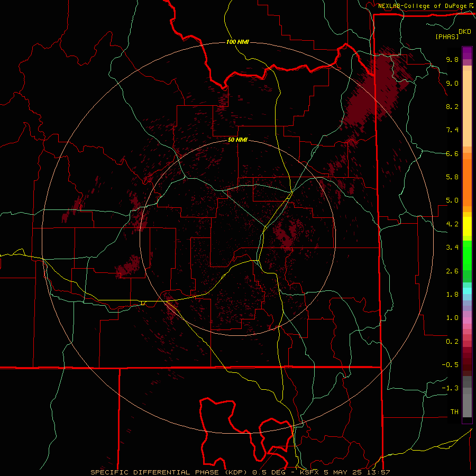Select the 9.0 value on color scale

(x=452, y=84)
